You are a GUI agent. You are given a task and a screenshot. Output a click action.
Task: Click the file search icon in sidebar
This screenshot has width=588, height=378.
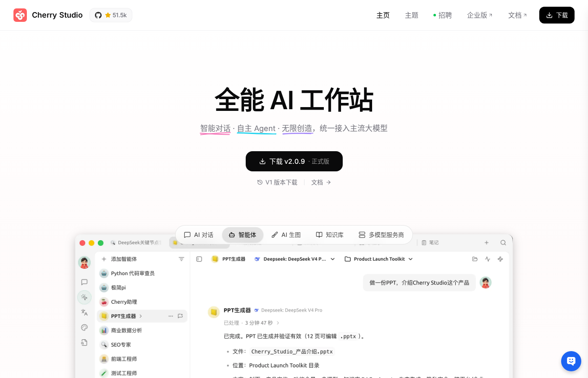tap(84, 343)
